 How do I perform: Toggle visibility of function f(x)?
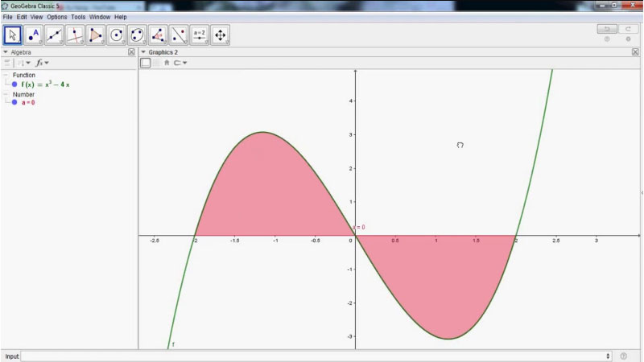14,84
